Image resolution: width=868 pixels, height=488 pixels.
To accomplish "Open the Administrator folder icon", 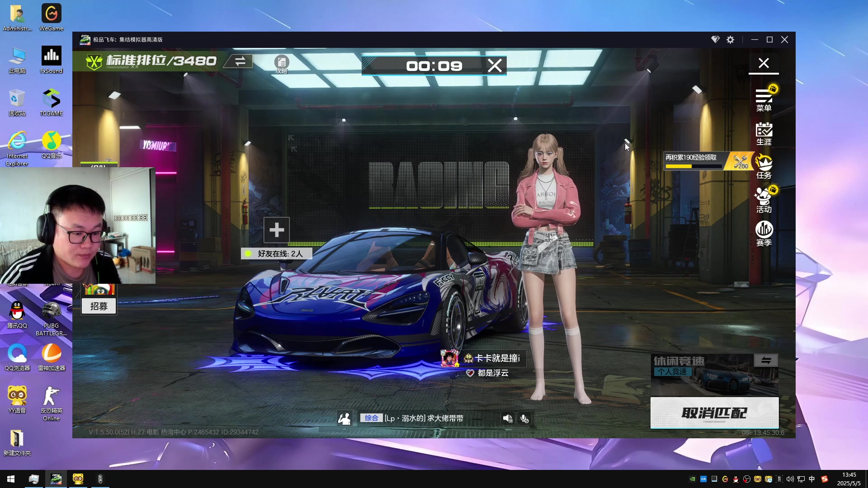I will (17, 18).
